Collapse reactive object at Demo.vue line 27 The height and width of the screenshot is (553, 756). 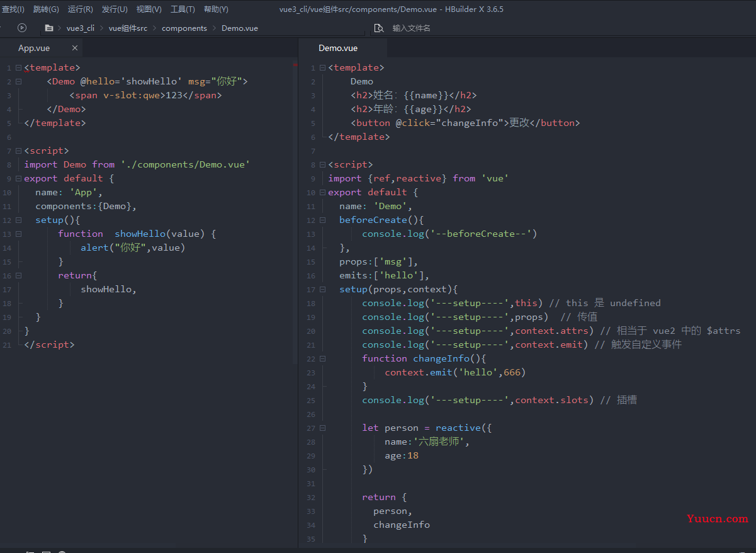(x=322, y=428)
